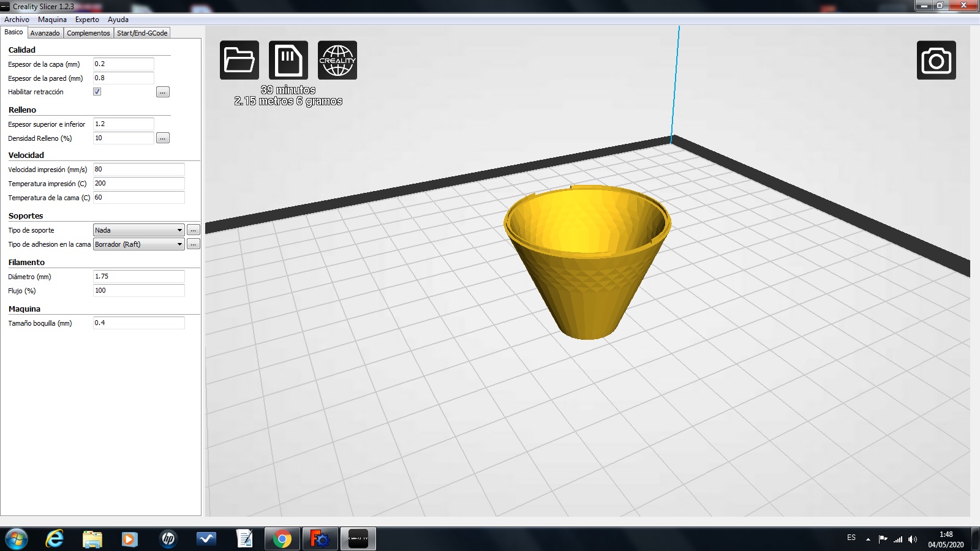The width and height of the screenshot is (980, 551).
Task: Click the Velocidad impresión input field
Action: 138,170
